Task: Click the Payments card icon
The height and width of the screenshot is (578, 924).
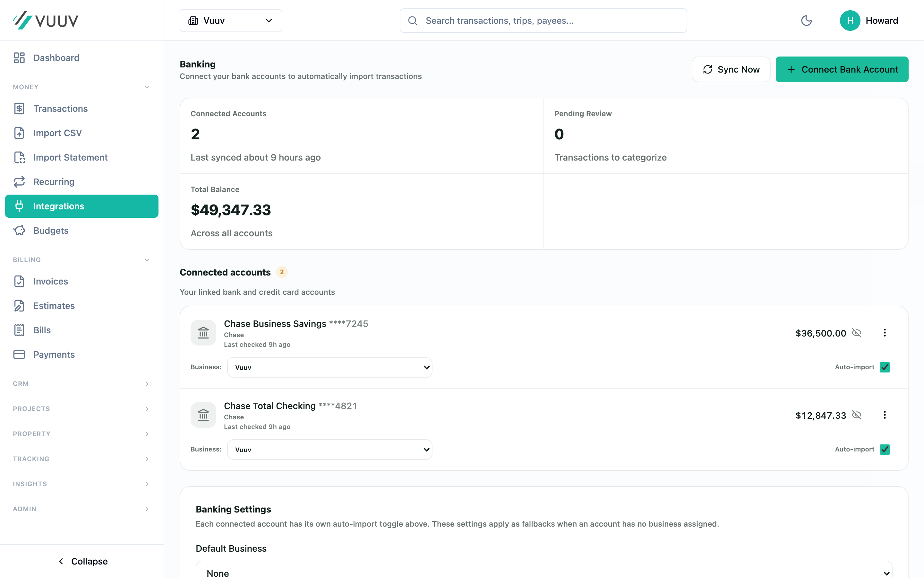Action: 19,355
